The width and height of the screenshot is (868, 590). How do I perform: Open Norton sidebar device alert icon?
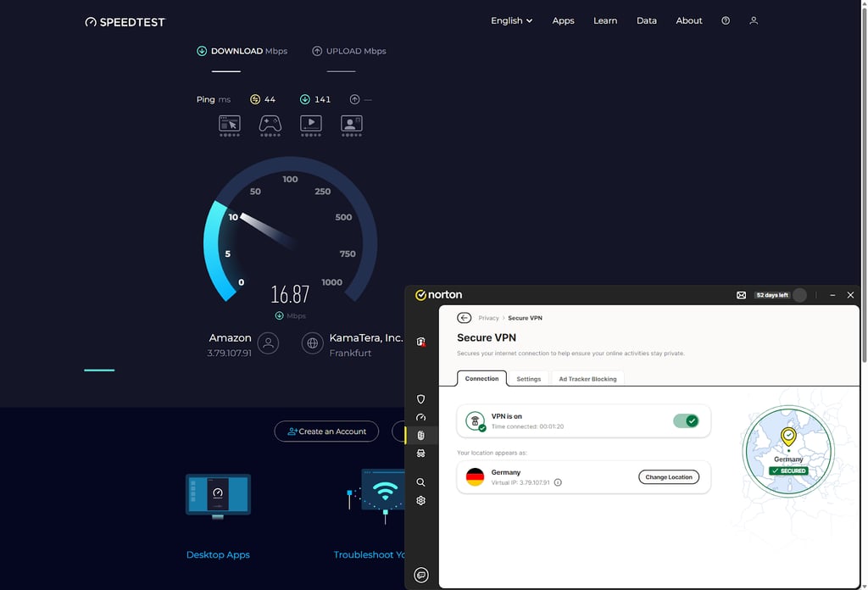coord(421,342)
